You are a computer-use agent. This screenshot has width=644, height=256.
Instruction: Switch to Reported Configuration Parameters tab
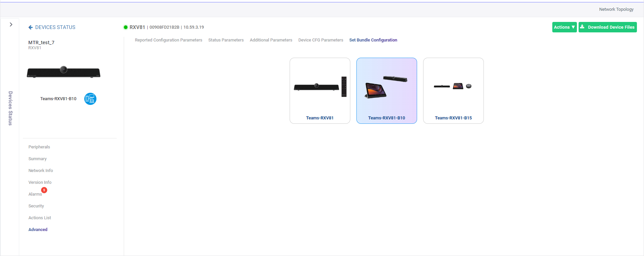pos(169,40)
